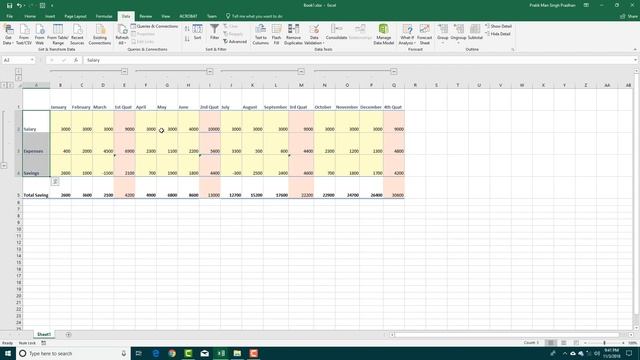
Task: Switch to the Formulas tab
Action: coord(104,16)
